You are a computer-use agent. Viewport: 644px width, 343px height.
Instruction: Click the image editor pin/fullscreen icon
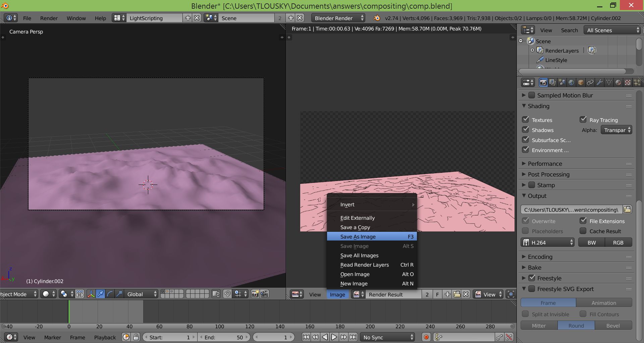point(511,294)
